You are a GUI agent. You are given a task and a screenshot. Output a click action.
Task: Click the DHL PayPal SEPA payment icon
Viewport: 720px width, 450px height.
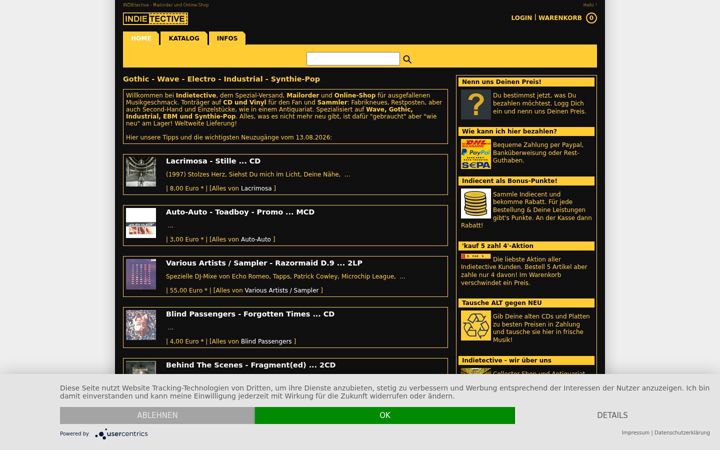[x=476, y=154]
